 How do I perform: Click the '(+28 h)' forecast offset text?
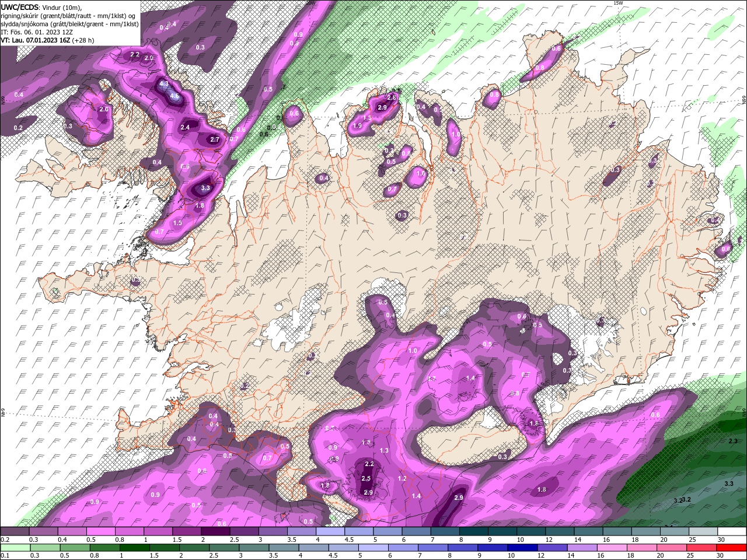click(x=83, y=40)
